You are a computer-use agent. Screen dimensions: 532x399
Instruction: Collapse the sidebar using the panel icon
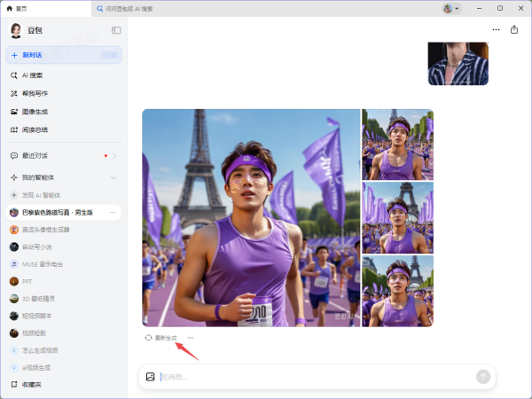(116, 30)
